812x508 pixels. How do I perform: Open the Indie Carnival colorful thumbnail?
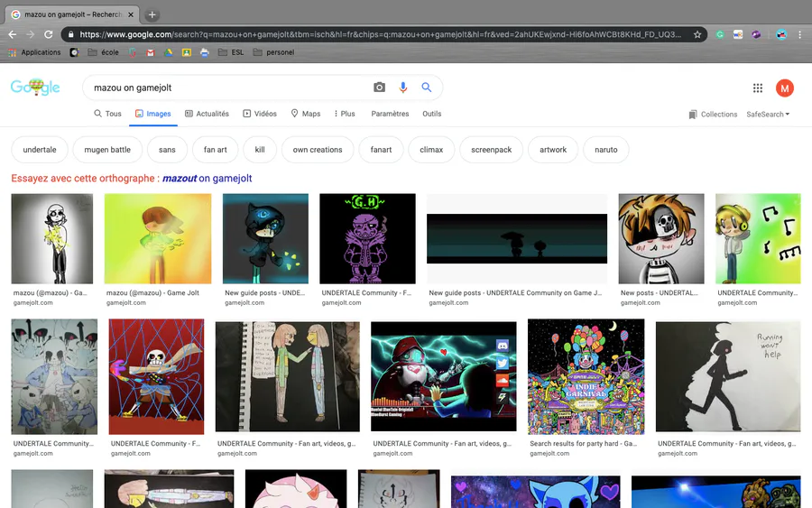(x=586, y=376)
